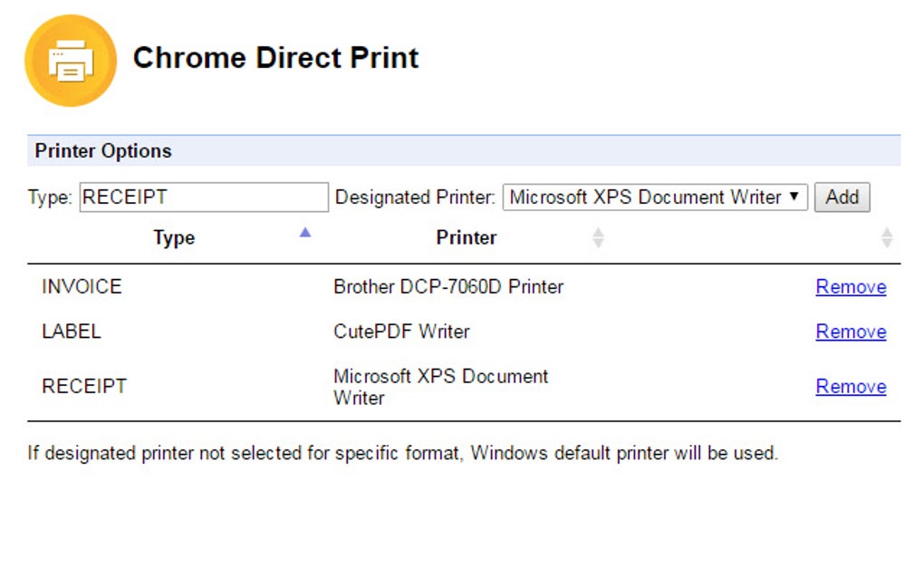
Task: Click the sort arrows at the table's far right
Action: [888, 237]
